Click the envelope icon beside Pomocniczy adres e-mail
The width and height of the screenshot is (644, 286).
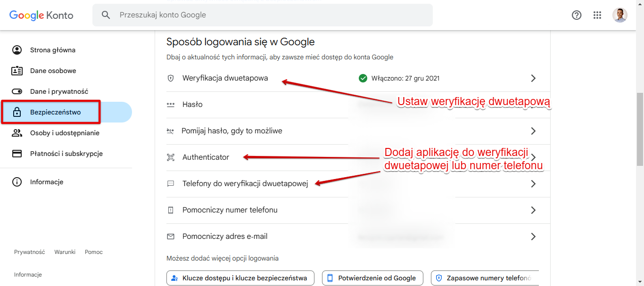coord(171,237)
